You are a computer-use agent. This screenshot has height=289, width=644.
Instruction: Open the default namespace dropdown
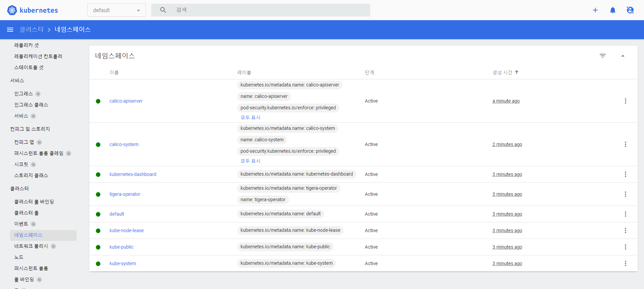coord(117,10)
